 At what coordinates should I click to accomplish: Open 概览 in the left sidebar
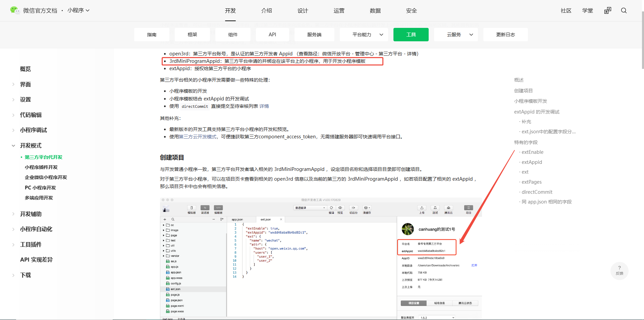point(25,69)
